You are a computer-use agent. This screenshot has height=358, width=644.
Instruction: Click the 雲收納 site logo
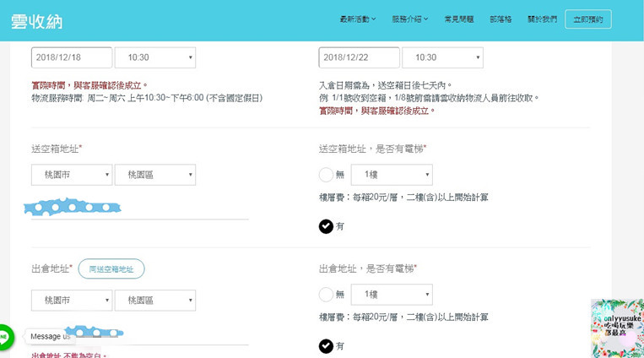coord(36,21)
